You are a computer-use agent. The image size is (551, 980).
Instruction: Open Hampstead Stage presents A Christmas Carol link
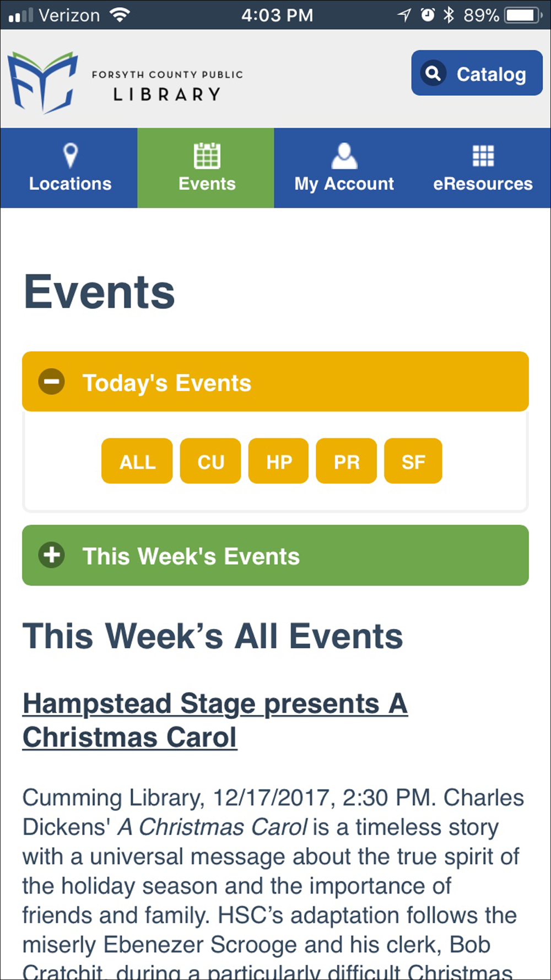point(215,720)
